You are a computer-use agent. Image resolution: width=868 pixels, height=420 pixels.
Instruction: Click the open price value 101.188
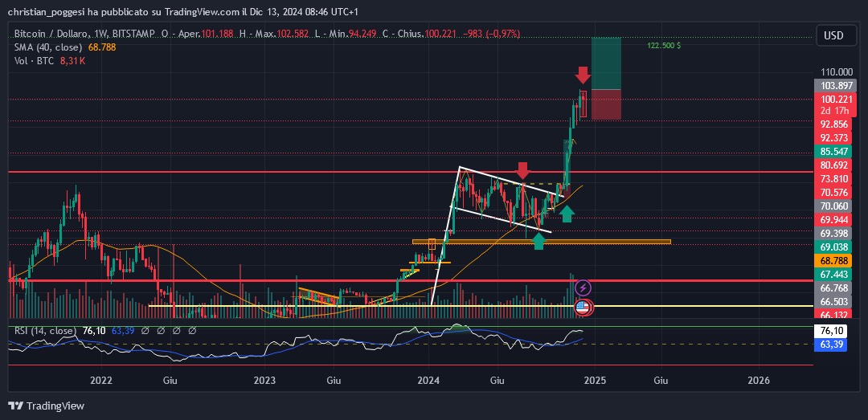pyautogui.click(x=216, y=34)
